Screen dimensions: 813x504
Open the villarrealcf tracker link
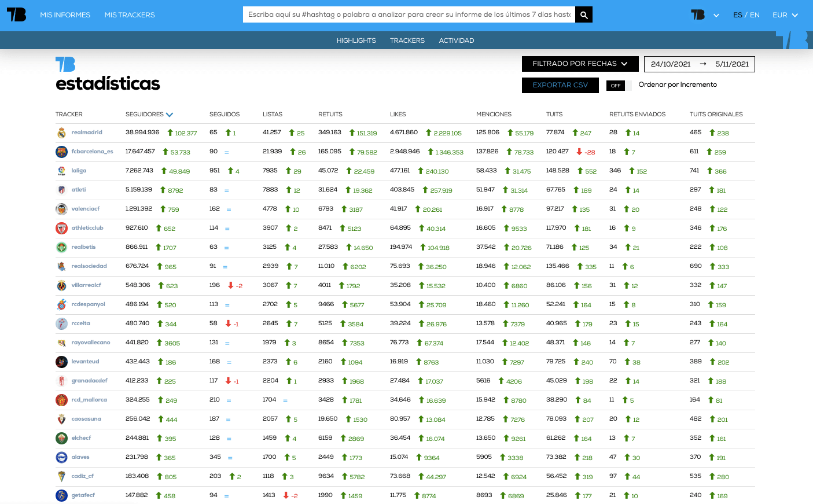(x=86, y=285)
